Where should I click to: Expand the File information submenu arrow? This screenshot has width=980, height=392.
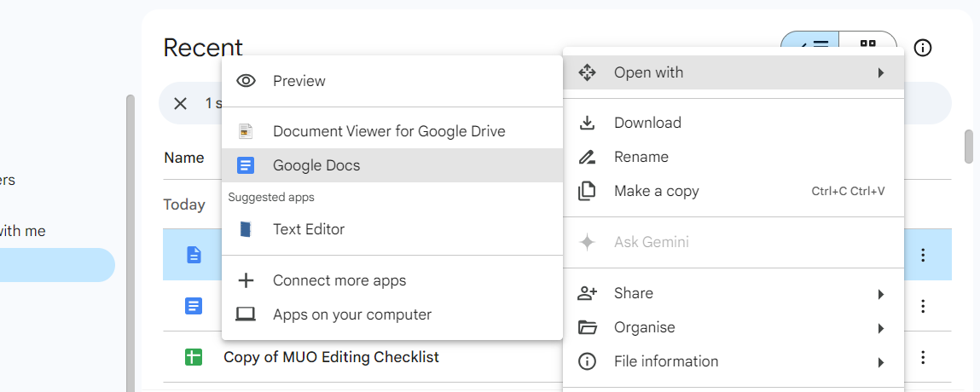[880, 361]
